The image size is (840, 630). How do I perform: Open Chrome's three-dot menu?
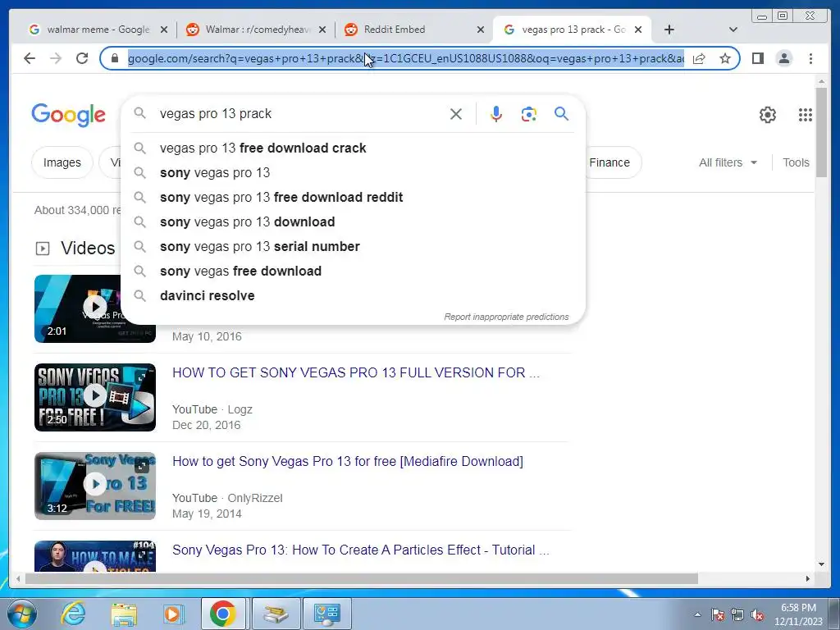point(810,58)
